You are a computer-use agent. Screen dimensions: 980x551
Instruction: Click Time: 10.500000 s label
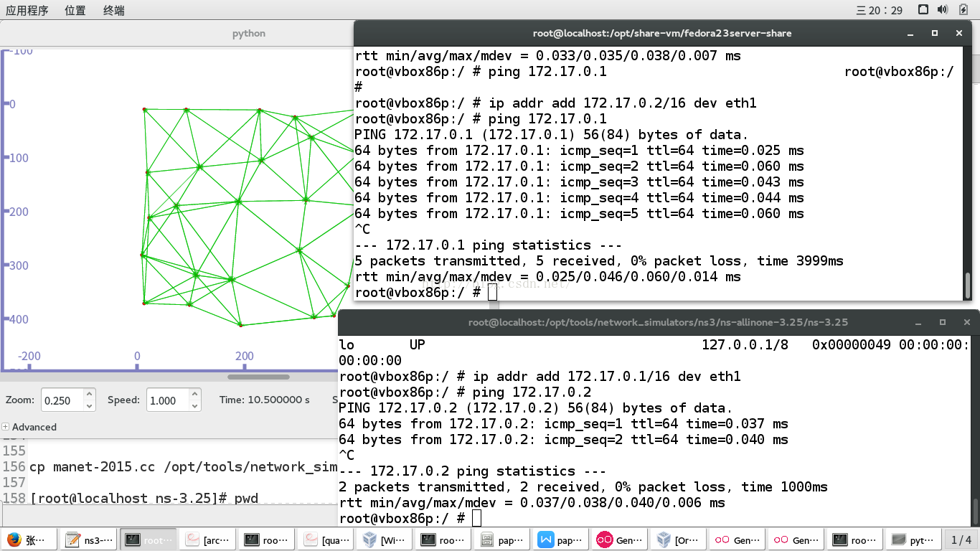(265, 400)
